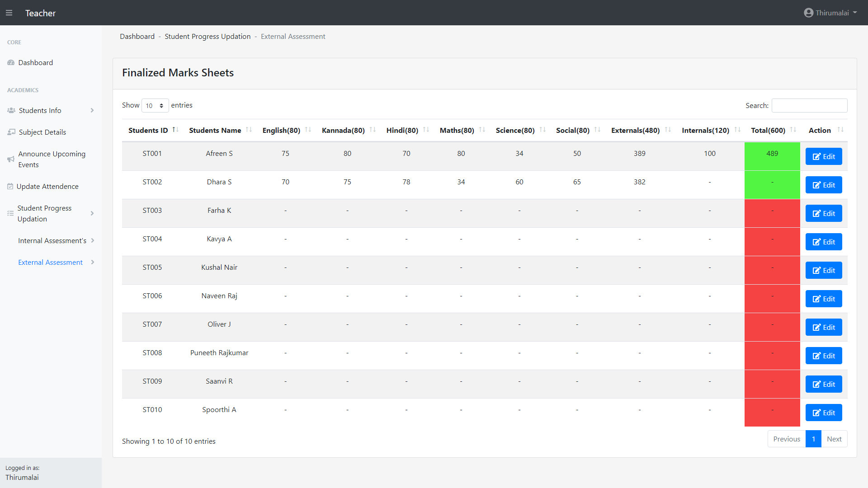
Task: Click the Subject Details chalkboard icon
Action: tap(11, 132)
